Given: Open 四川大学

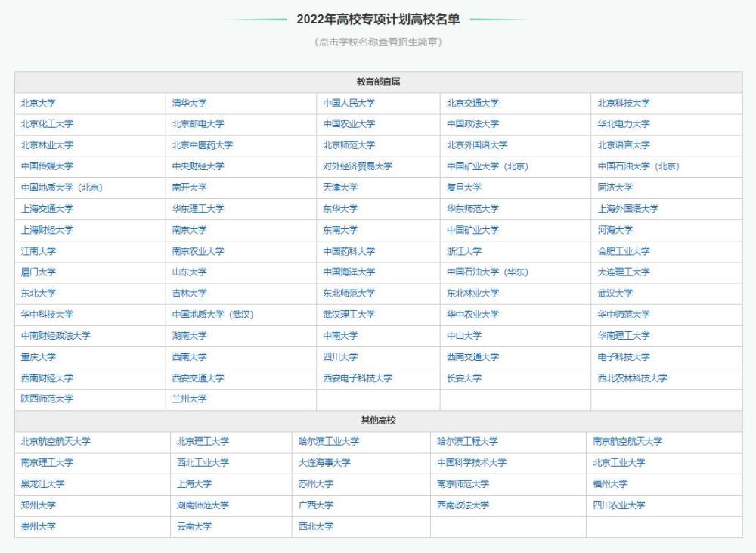Looking at the screenshot, I should click(340, 357).
